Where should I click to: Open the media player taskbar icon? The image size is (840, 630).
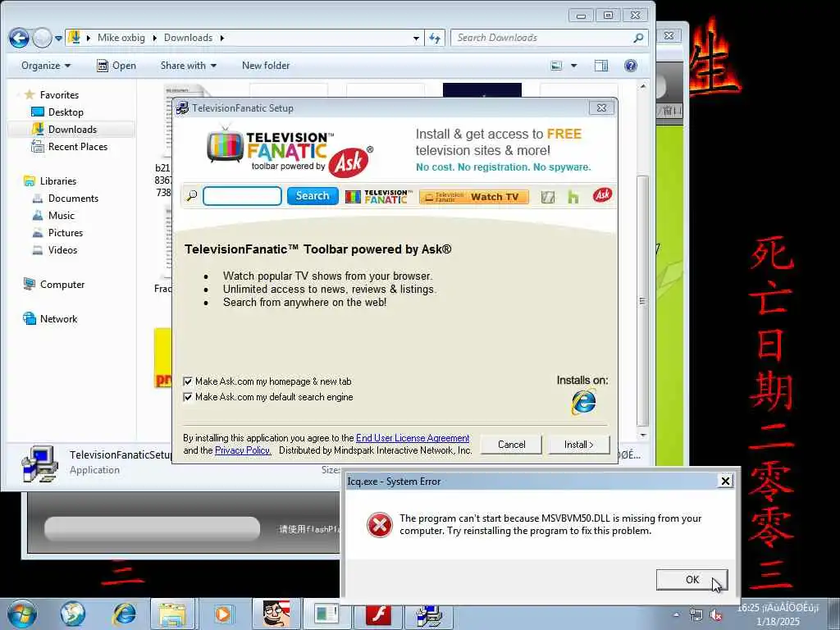click(x=223, y=614)
